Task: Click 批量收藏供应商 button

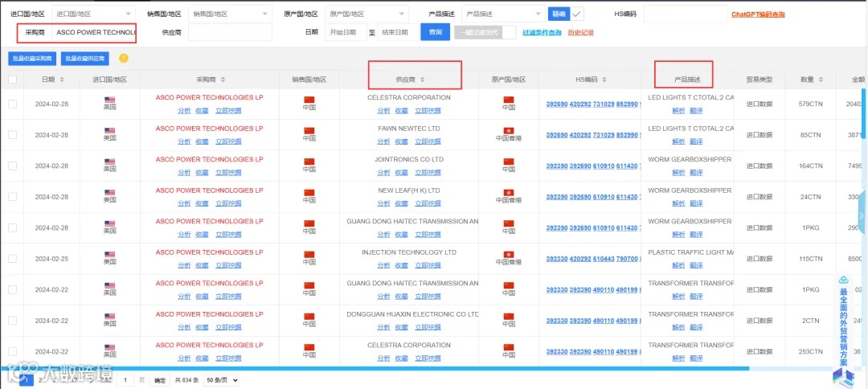Action: (85, 58)
